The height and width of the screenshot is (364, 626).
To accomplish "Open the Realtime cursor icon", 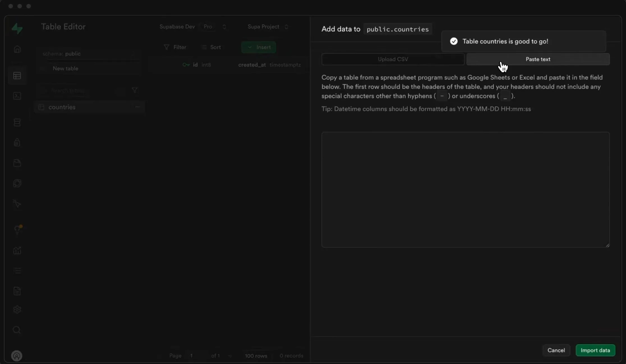I will pyautogui.click(x=17, y=204).
